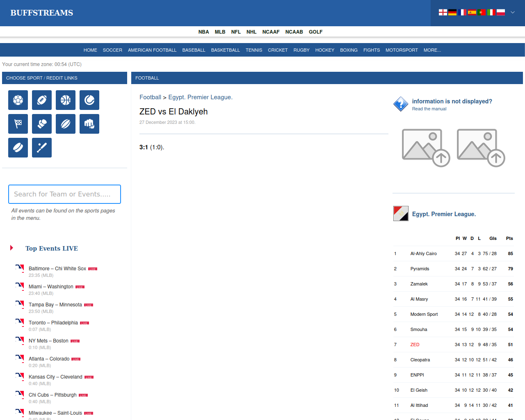Click the MLB logo beside Baltimore – Chi White Sox

coord(20,269)
